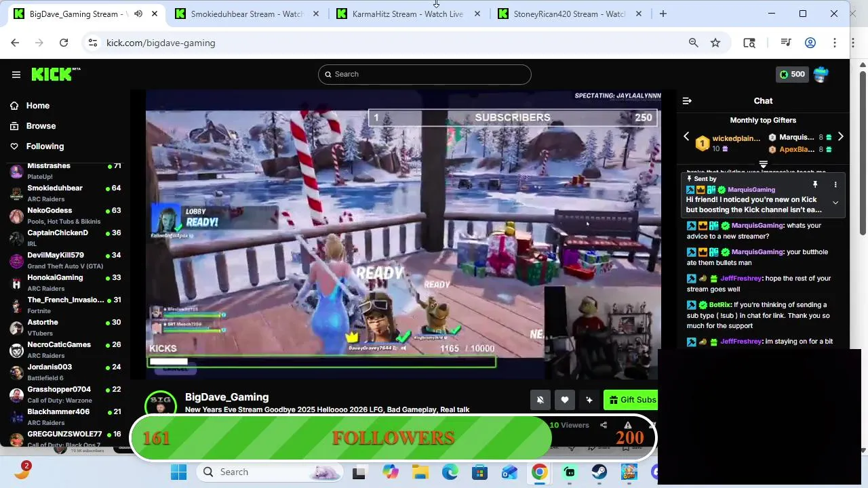This screenshot has height=488, width=868.
Task: Close the KarmaHitz Stream tab
Action: click(x=477, y=14)
